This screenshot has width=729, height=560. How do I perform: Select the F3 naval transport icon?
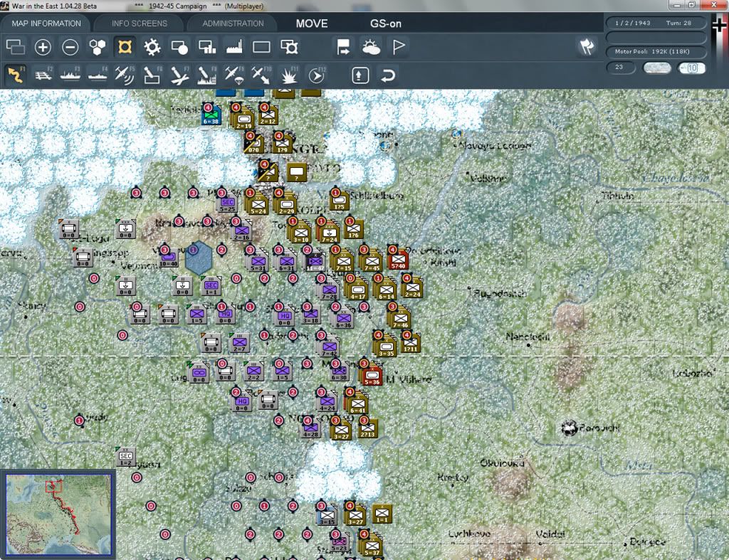(70, 75)
